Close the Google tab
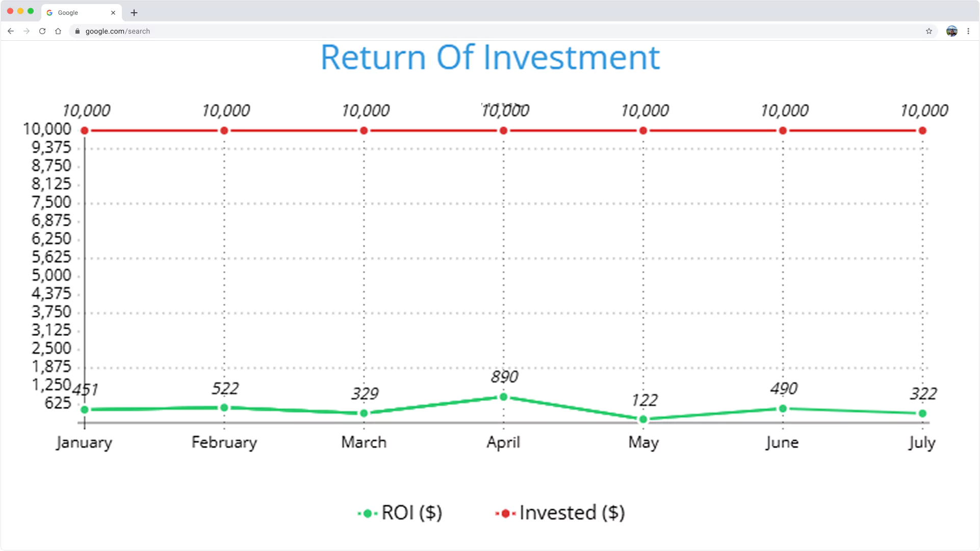Viewport: 980px width, 551px height. pos(113,13)
